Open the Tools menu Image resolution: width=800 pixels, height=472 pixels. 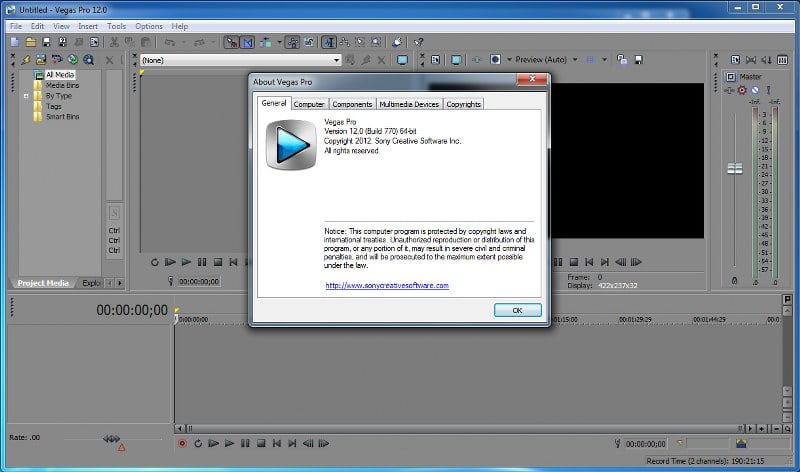(116, 26)
